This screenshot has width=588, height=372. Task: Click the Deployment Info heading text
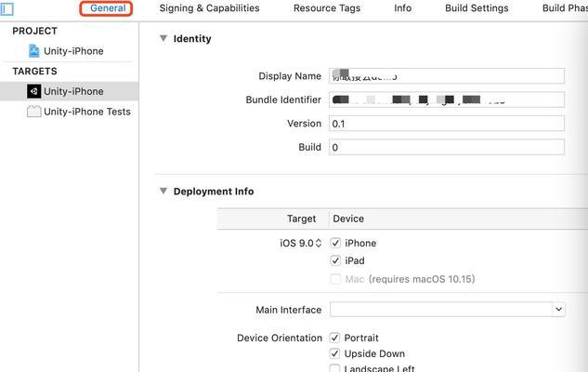[x=214, y=192]
